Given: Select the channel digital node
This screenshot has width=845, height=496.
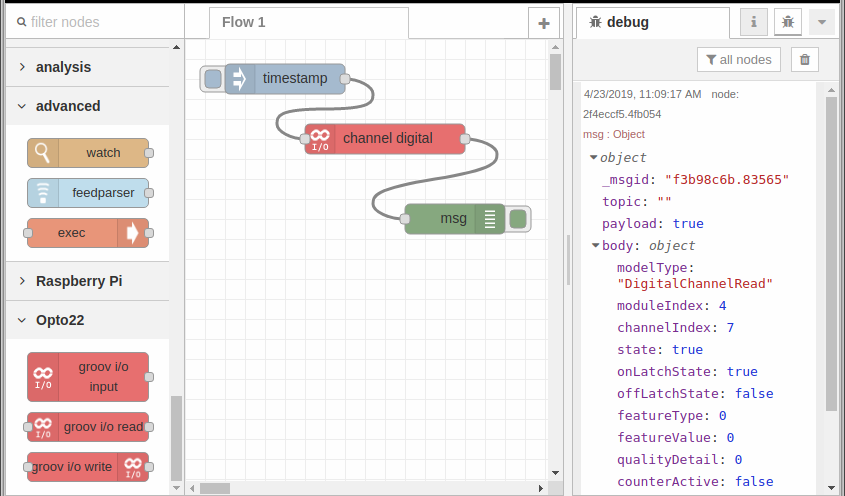Looking at the screenshot, I should [x=385, y=139].
